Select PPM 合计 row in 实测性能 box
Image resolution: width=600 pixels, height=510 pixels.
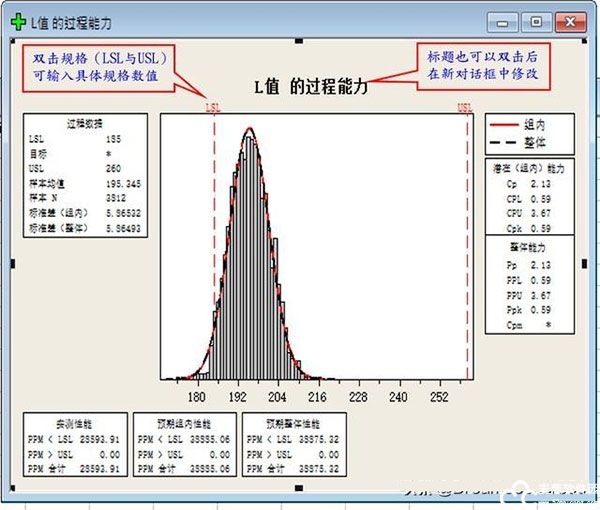click(x=74, y=468)
